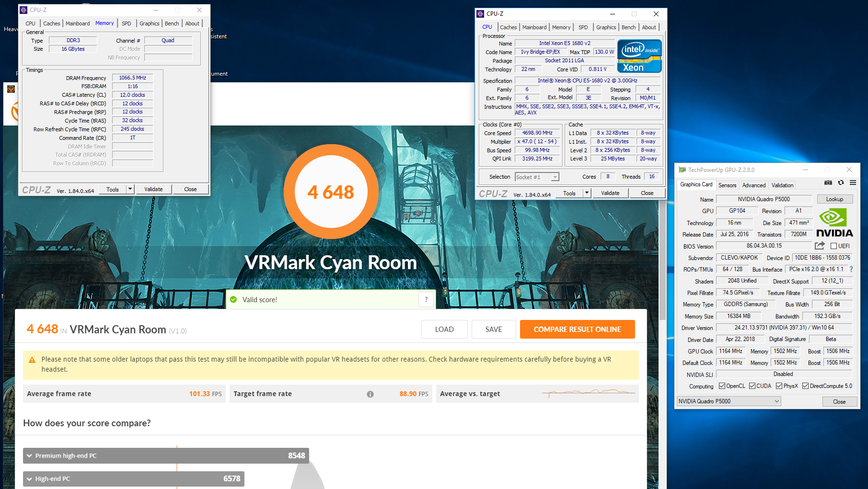Click the CPU-Z Memory window title icon
868x489 pixels.
pos(23,10)
